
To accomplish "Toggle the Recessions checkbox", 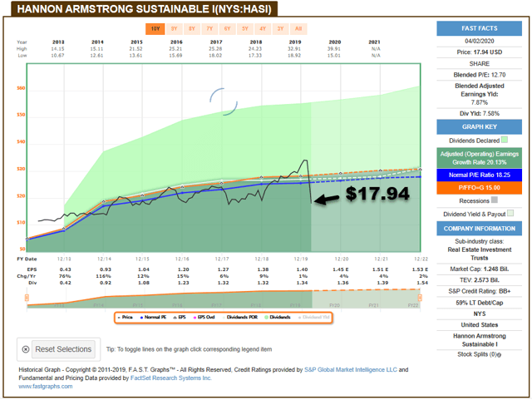I will 495,200.
